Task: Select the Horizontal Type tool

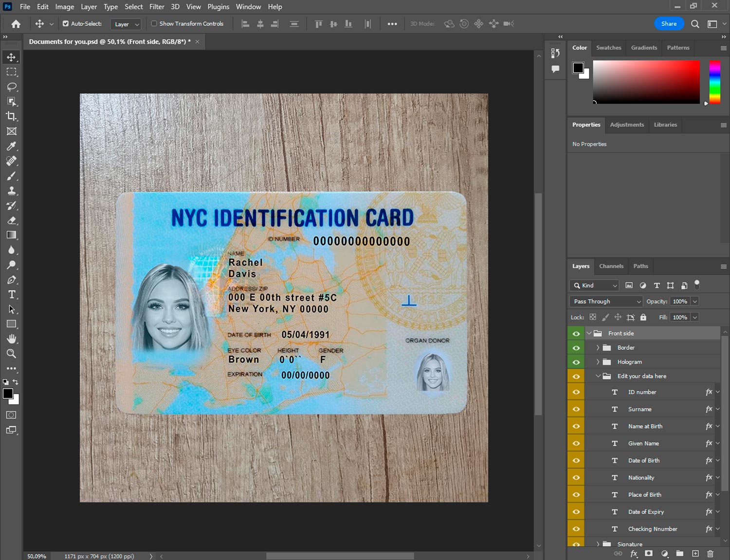Action: click(x=12, y=294)
